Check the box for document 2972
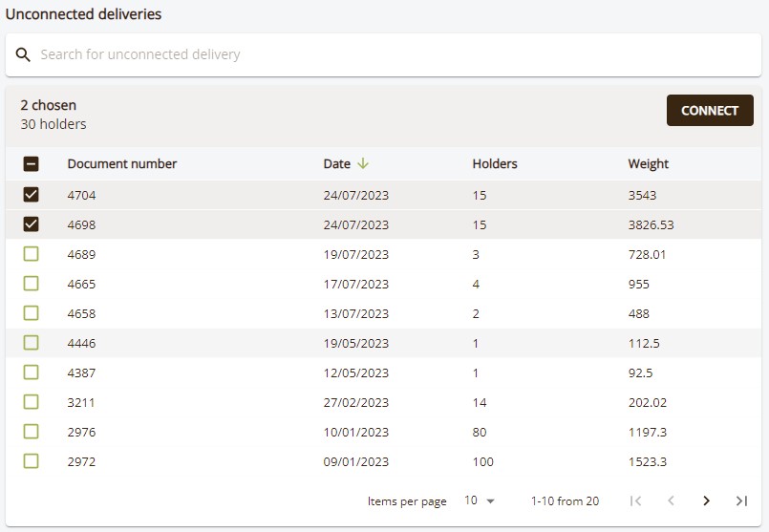Viewport: 769px width, 532px height. point(31,461)
